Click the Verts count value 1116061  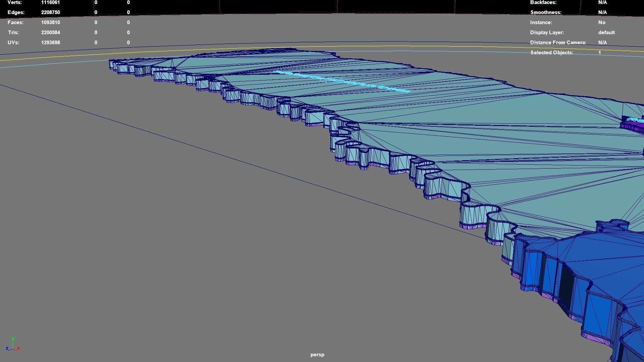pos(50,2)
